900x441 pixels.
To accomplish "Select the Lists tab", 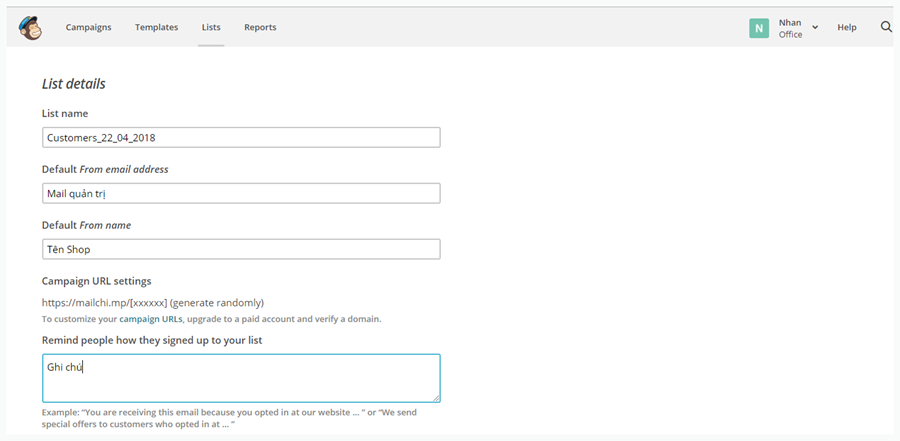I will click(211, 27).
